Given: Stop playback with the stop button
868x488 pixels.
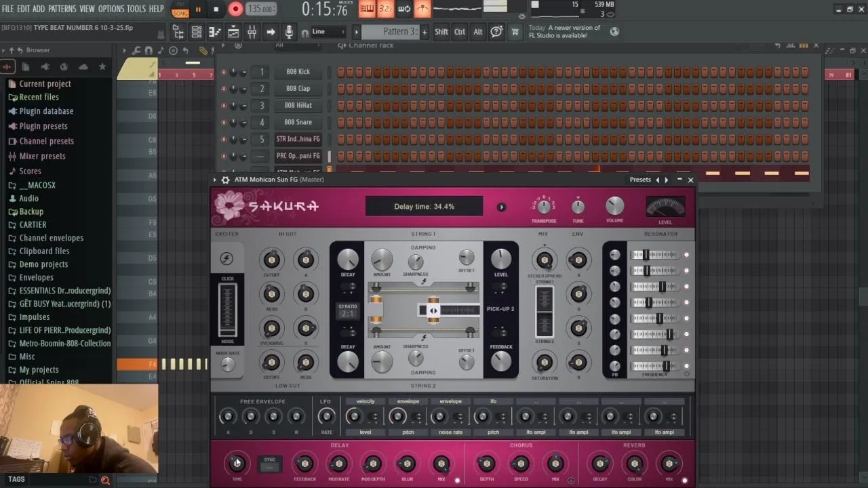Looking at the screenshot, I should (x=216, y=9).
